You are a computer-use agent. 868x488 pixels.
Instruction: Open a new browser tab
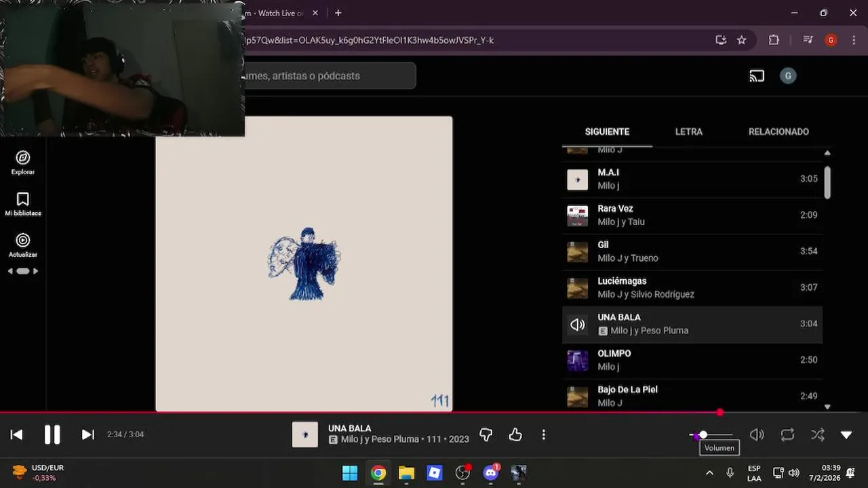[x=338, y=13]
